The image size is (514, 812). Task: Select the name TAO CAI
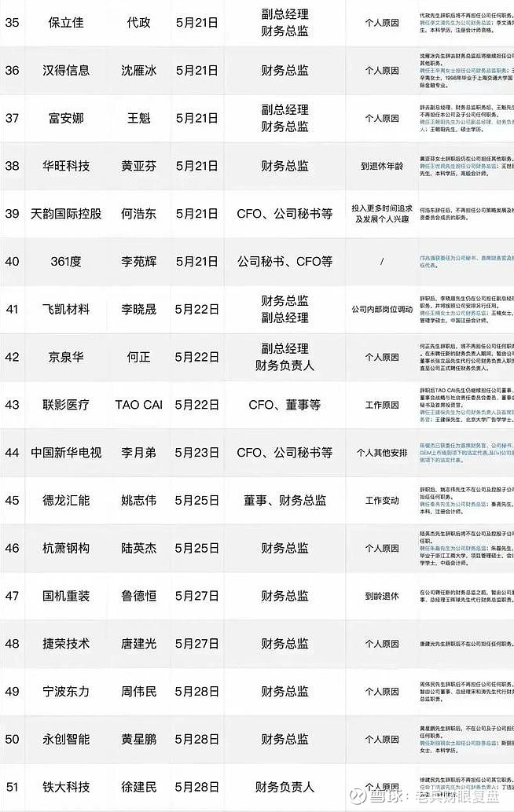(139, 405)
